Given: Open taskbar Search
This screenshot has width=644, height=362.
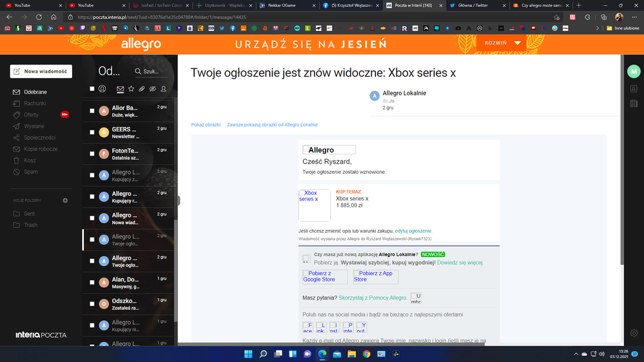Looking at the screenshot, I should 263,354.
